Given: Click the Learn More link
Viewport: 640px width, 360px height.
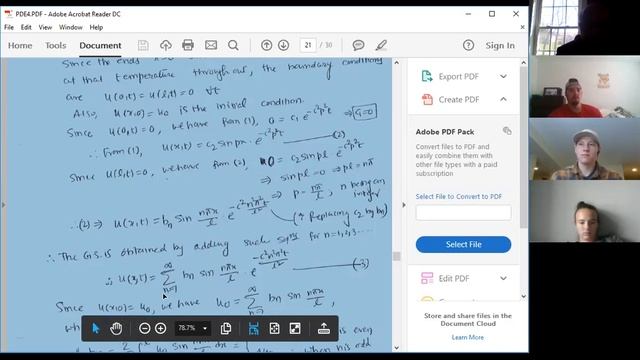Looking at the screenshot, I should [x=468, y=337].
